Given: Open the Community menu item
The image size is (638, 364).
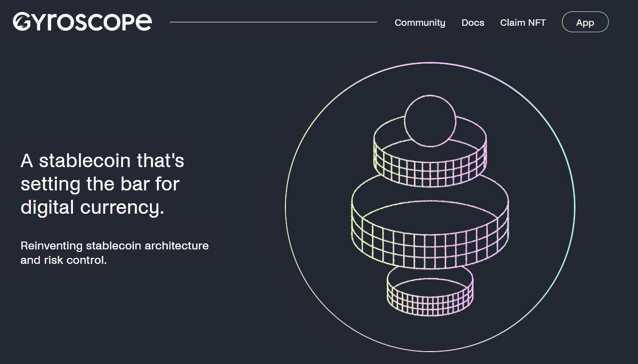Looking at the screenshot, I should point(420,23).
